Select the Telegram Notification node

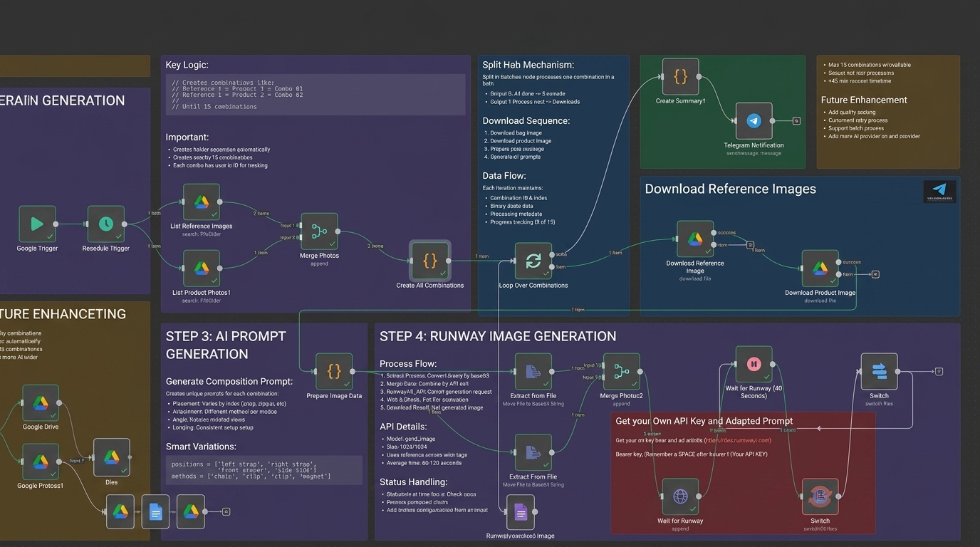(754, 121)
